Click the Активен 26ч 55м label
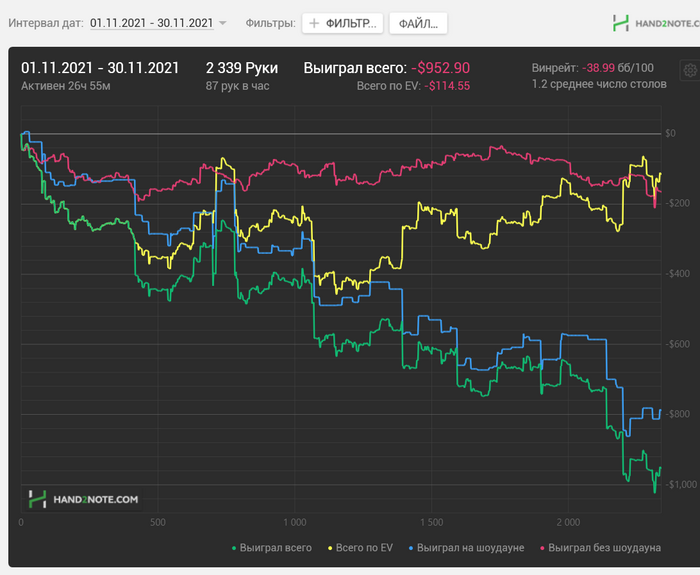 coord(66,86)
